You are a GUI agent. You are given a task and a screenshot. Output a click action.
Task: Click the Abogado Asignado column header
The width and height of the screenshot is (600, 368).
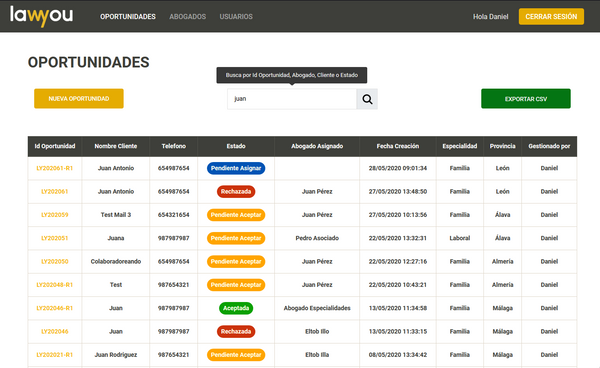317,146
